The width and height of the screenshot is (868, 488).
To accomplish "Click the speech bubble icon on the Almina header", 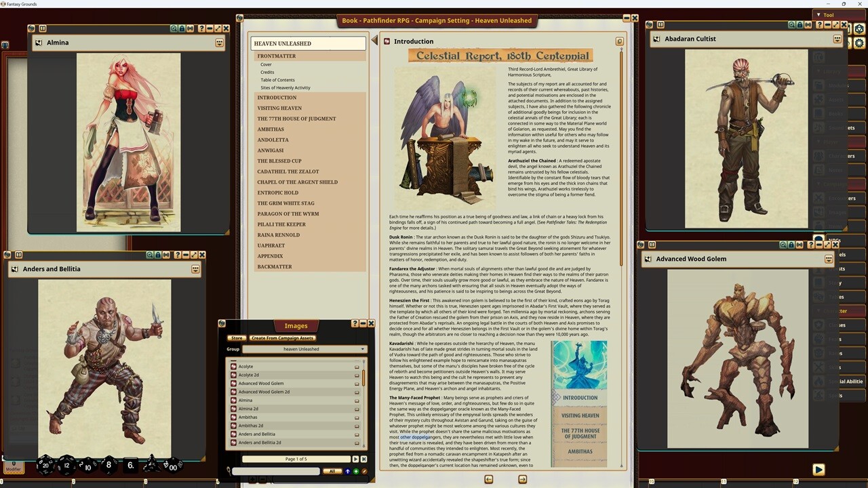I will [x=219, y=42].
